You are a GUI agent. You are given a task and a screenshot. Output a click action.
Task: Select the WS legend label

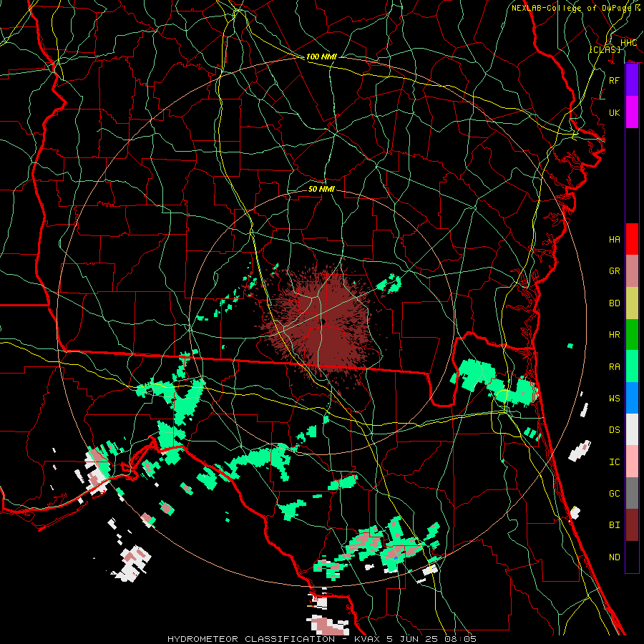click(x=615, y=399)
